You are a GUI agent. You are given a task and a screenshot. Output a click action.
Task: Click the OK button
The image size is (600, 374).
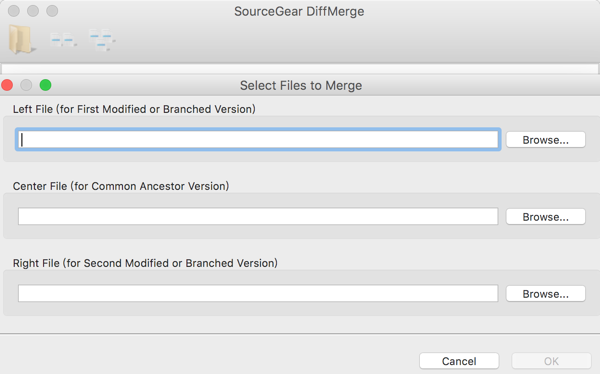click(x=551, y=361)
